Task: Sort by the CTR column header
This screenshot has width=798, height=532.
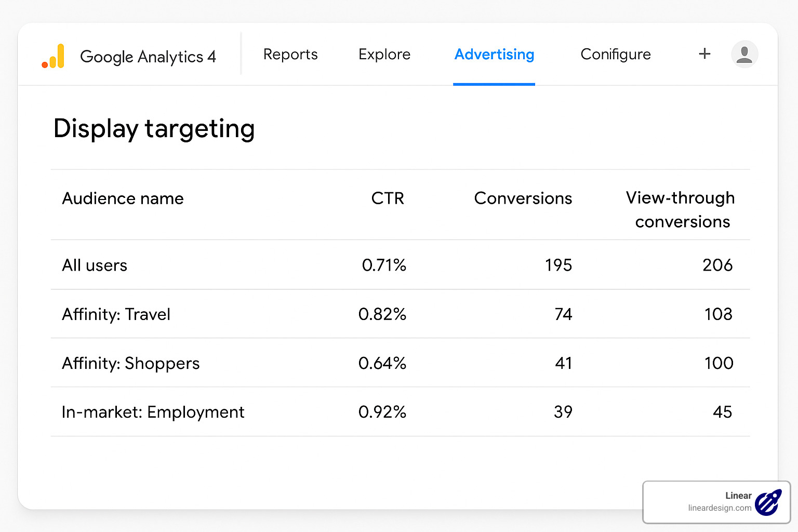Action: [x=388, y=198]
